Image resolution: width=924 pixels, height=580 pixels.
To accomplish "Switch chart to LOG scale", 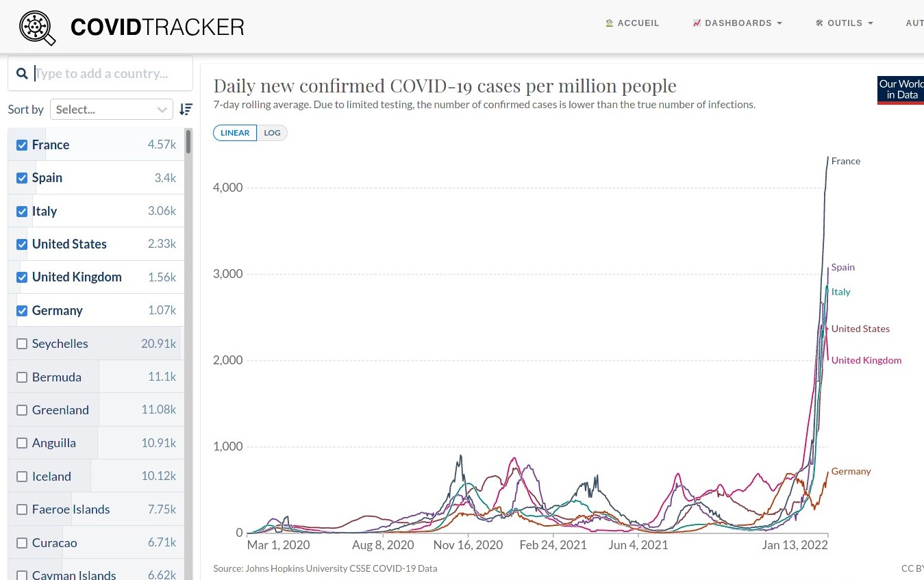I will click(272, 133).
